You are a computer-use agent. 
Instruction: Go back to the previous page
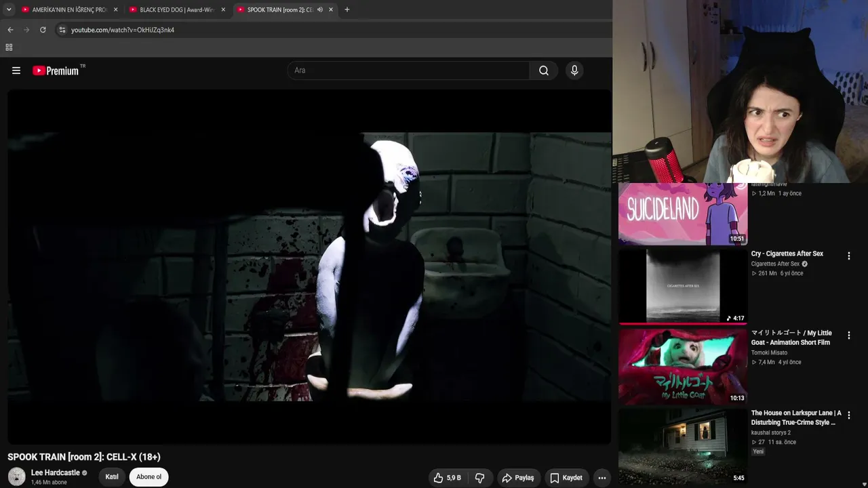[10, 30]
